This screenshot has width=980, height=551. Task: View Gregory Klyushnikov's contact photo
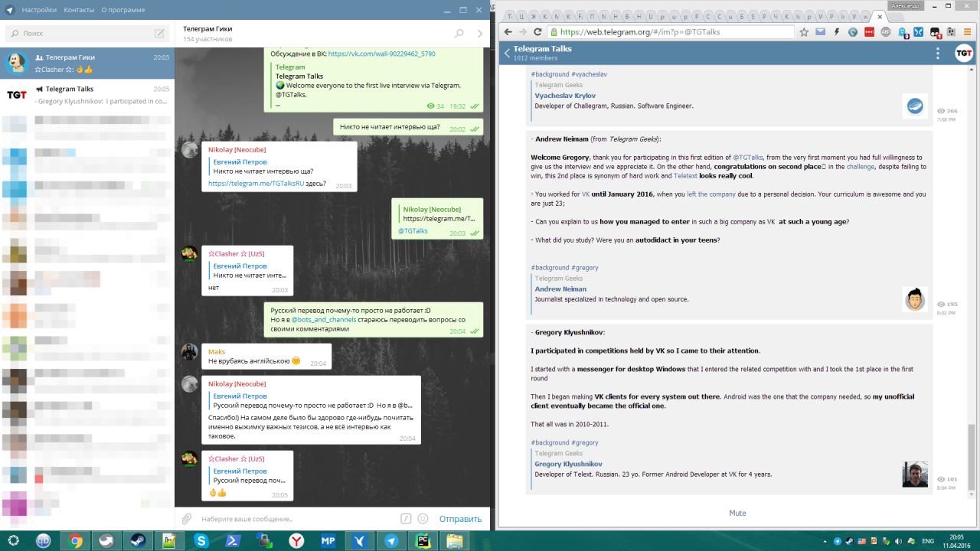[x=915, y=474]
